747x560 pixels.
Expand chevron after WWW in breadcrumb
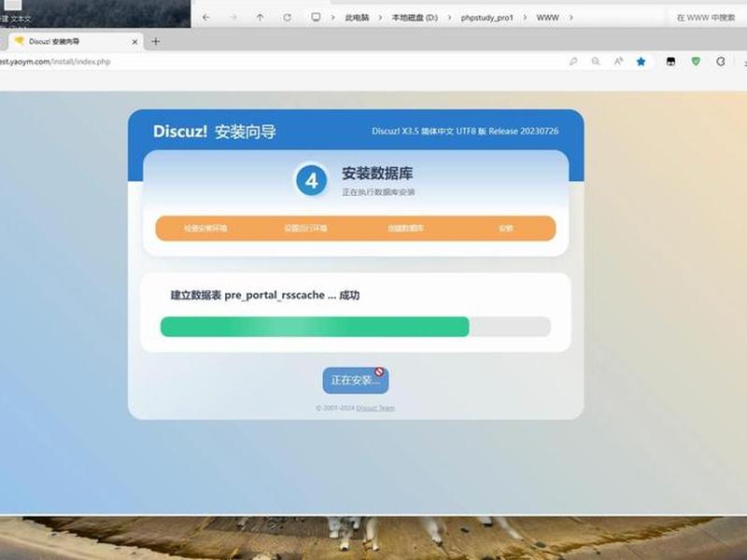571,18
